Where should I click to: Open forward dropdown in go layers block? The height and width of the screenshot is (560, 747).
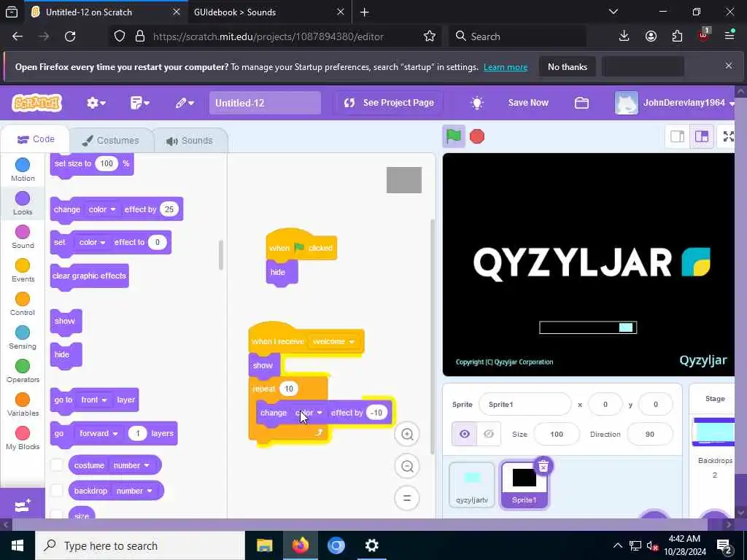point(98,433)
